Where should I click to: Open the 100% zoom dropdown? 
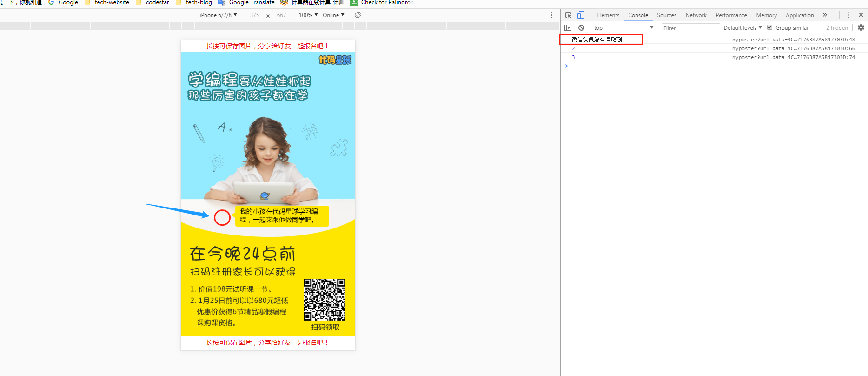(308, 15)
